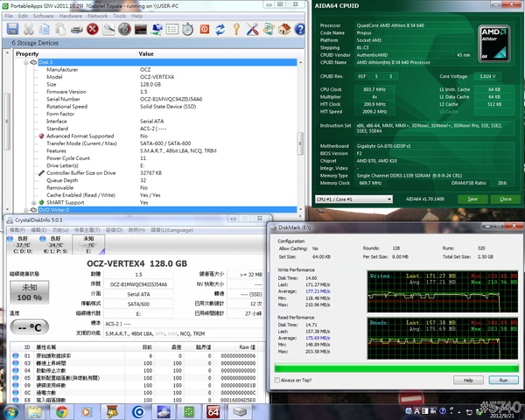
Task: Click the AIDA64 icon in the taskbar
Action: click(213, 410)
